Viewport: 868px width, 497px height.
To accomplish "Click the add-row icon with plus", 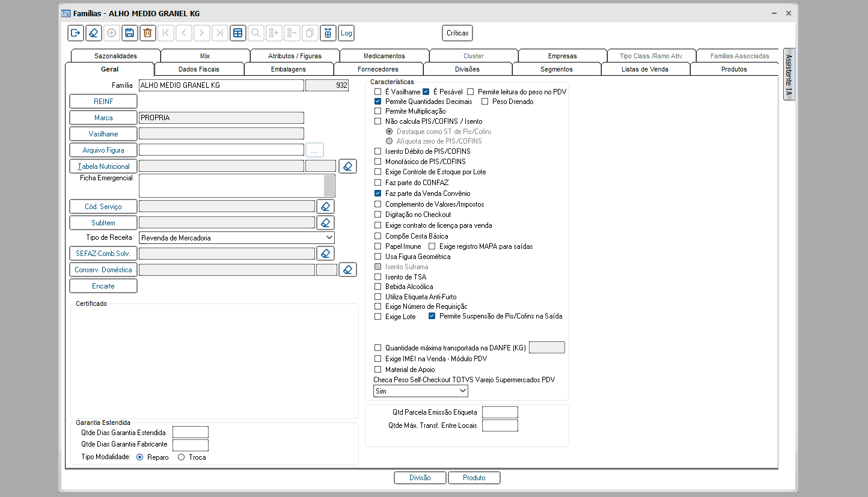I will point(274,33).
